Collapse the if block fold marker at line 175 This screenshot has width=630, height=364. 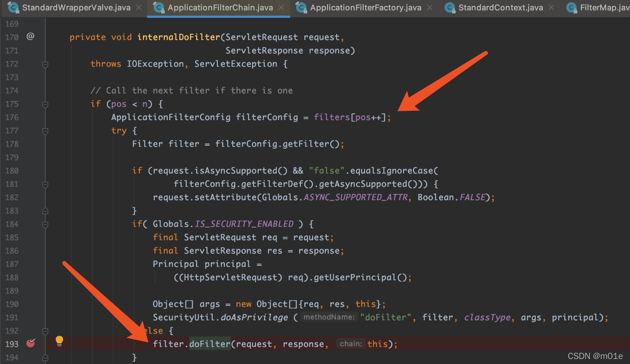[x=45, y=104]
